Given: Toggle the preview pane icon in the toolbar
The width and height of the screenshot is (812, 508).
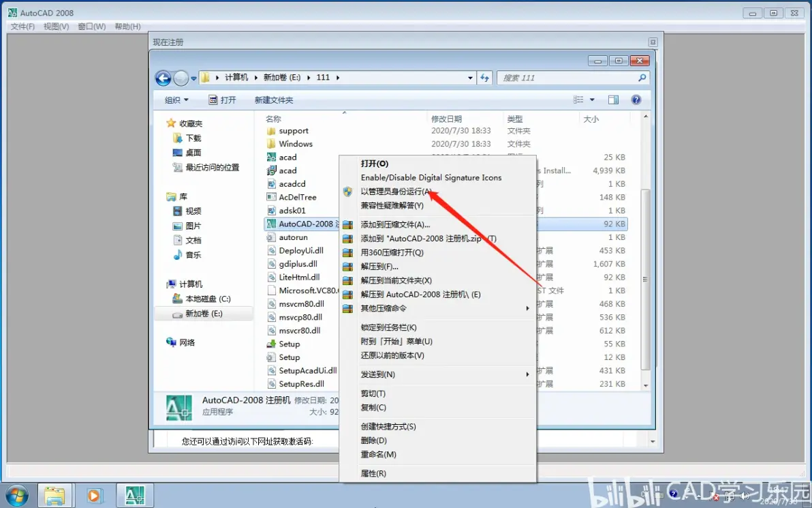Looking at the screenshot, I should 613,100.
